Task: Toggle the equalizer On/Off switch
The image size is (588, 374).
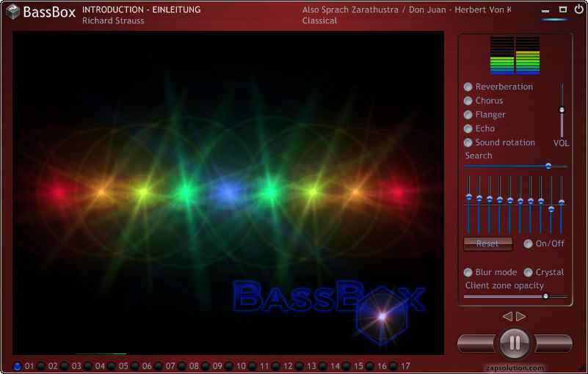Action: (528, 244)
